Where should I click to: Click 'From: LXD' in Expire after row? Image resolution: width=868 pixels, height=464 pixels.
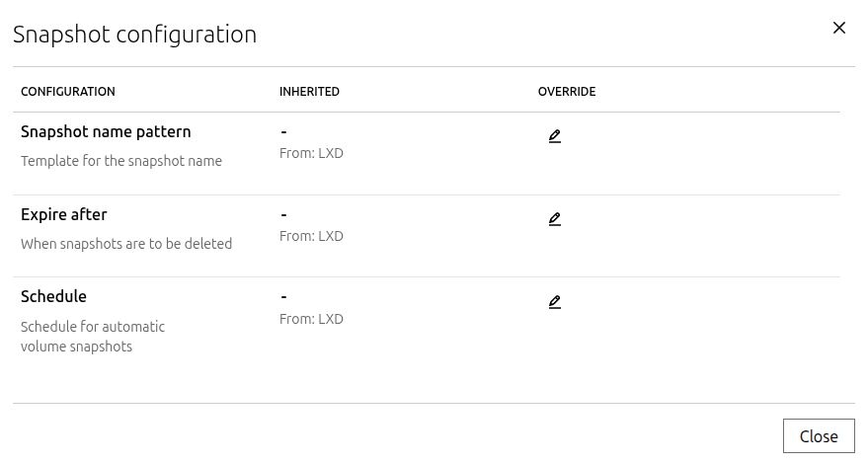[x=311, y=237]
